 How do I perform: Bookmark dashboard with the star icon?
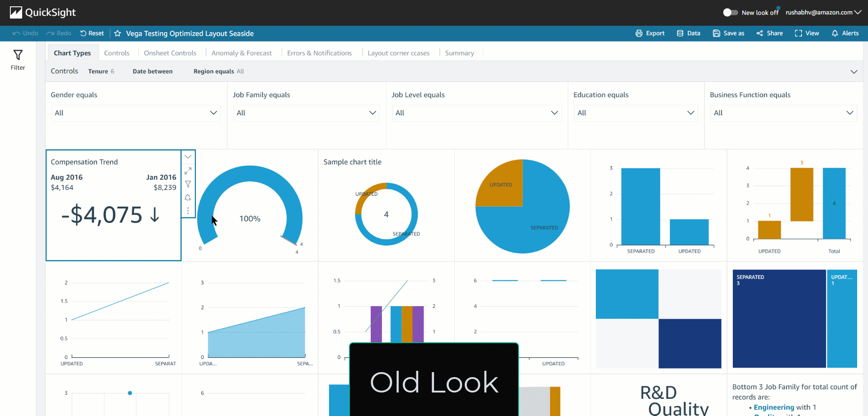(x=118, y=33)
